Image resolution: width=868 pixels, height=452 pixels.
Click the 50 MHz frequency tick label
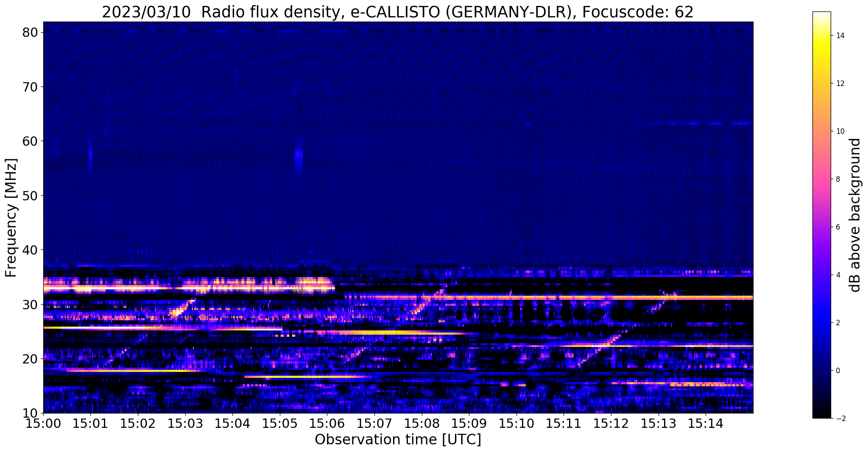(31, 196)
